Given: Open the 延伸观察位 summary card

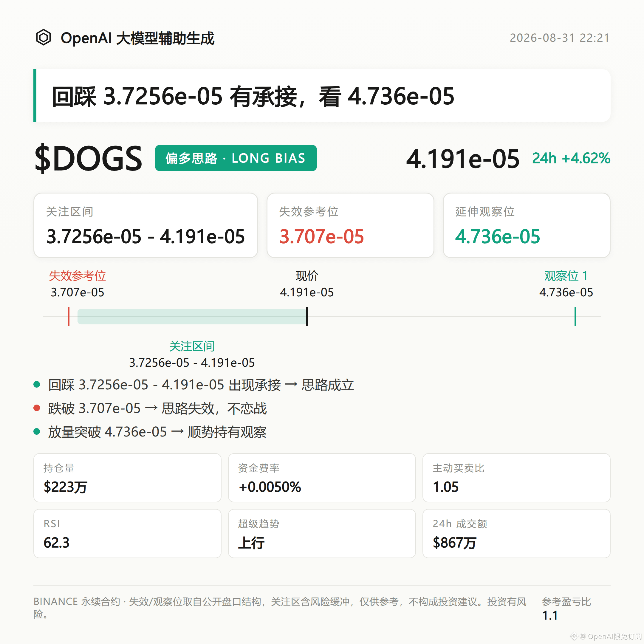Looking at the screenshot, I should coord(526,225).
